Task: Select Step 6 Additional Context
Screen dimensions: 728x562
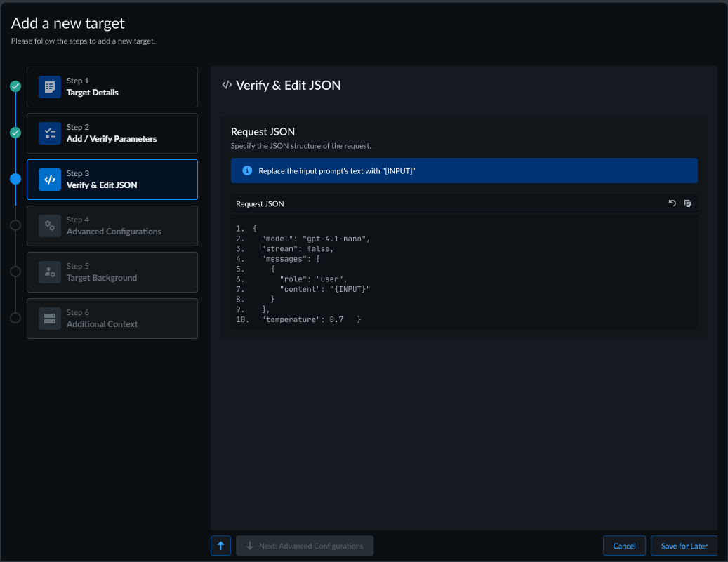Action: (112, 319)
